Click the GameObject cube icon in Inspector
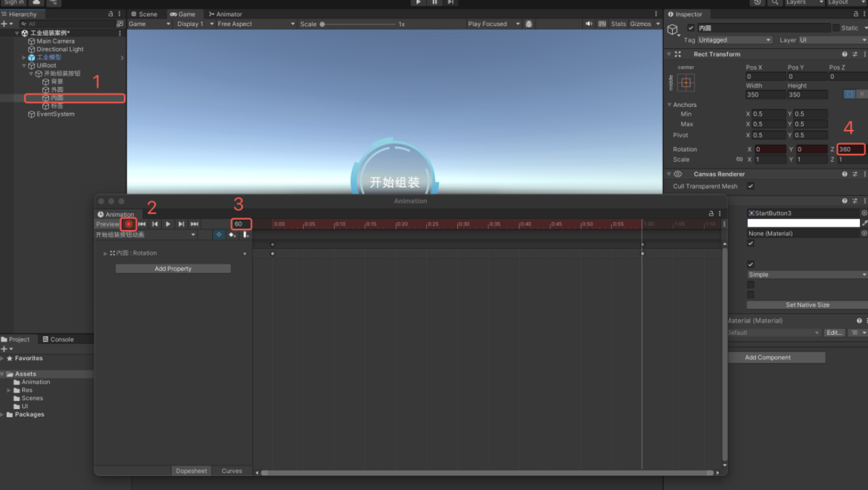This screenshot has height=490, width=868. pyautogui.click(x=673, y=30)
